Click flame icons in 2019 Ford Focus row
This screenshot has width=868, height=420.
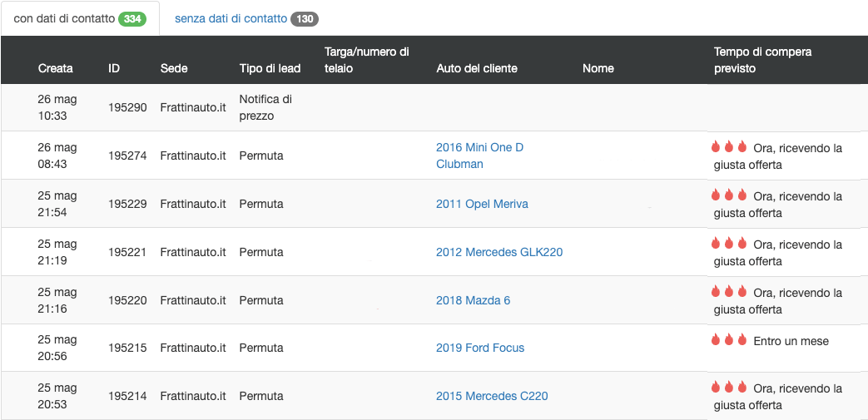point(729,340)
